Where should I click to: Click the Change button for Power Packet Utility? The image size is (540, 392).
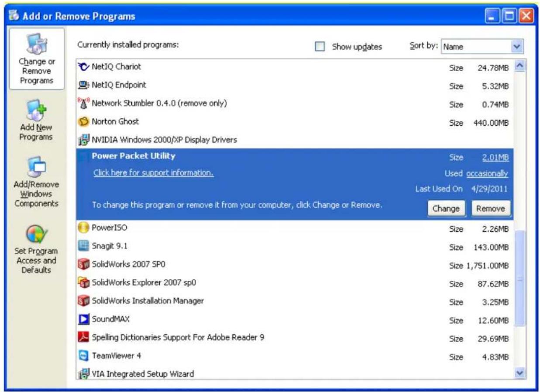tap(446, 209)
